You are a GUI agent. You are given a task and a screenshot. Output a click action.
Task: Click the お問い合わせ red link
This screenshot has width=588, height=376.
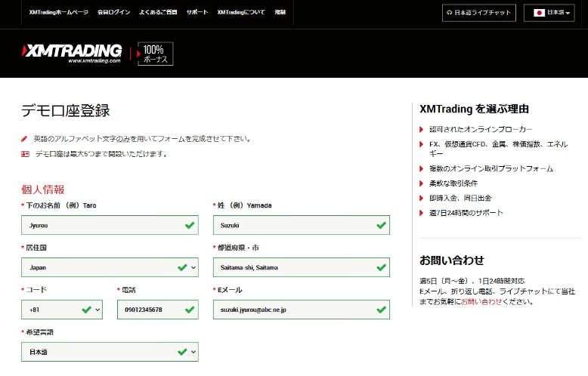pyautogui.click(x=481, y=302)
